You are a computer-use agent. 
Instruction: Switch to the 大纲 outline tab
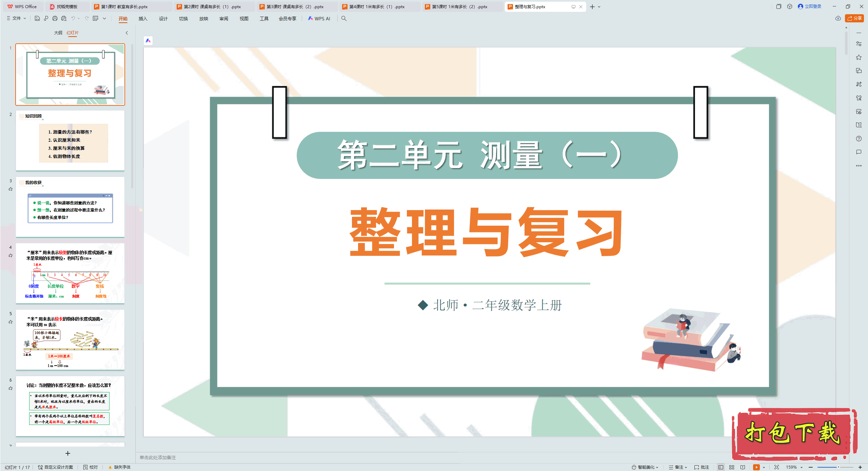[x=58, y=33]
